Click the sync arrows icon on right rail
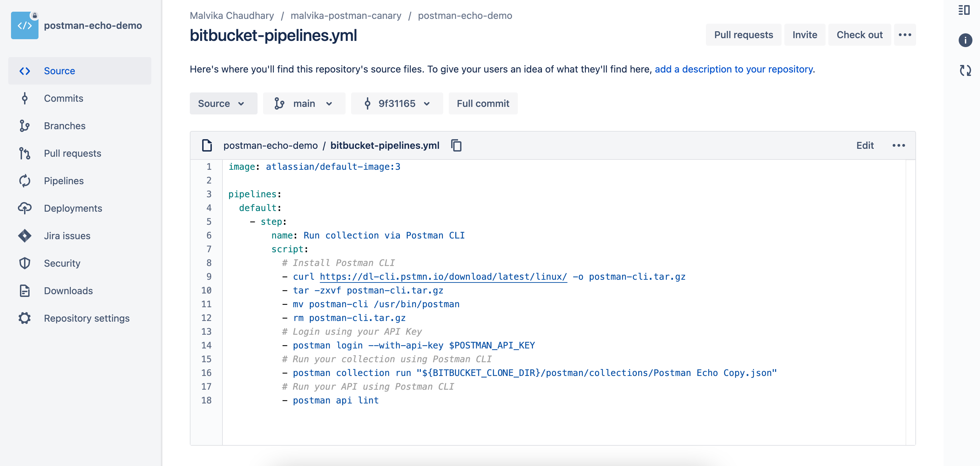The height and width of the screenshot is (466, 980). [x=965, y=70]
